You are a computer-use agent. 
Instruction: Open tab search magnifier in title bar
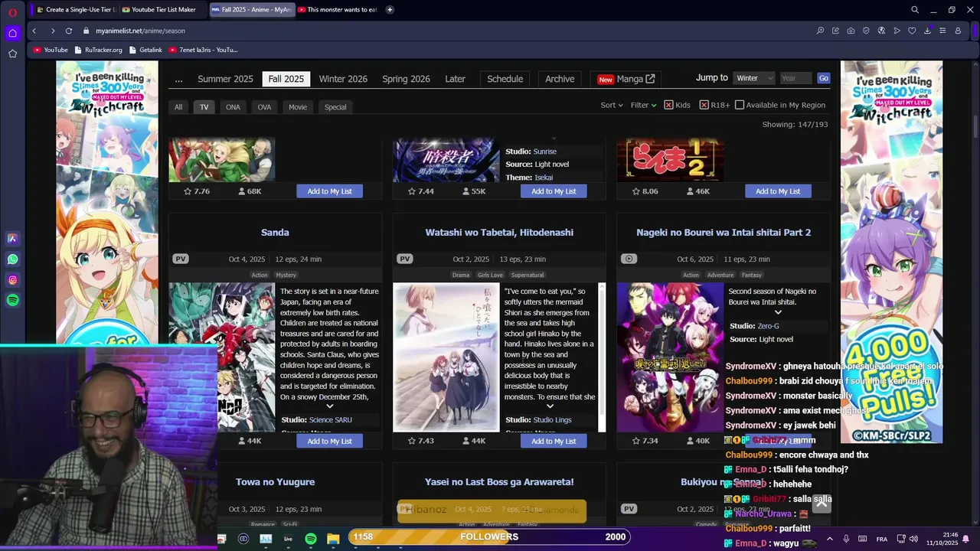pos(915,10)
